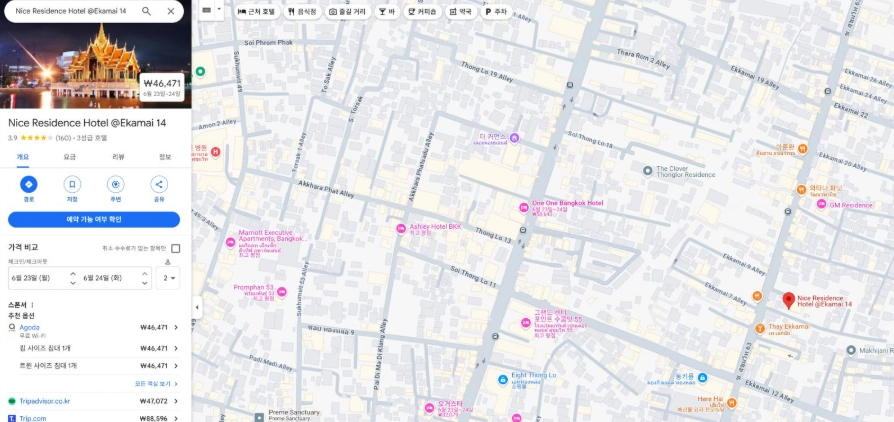This screenshot has height=422, width=894.
Task: Open the check-in date 6월 23일 field
Action: pyautogui.click(x=38, y=278)
